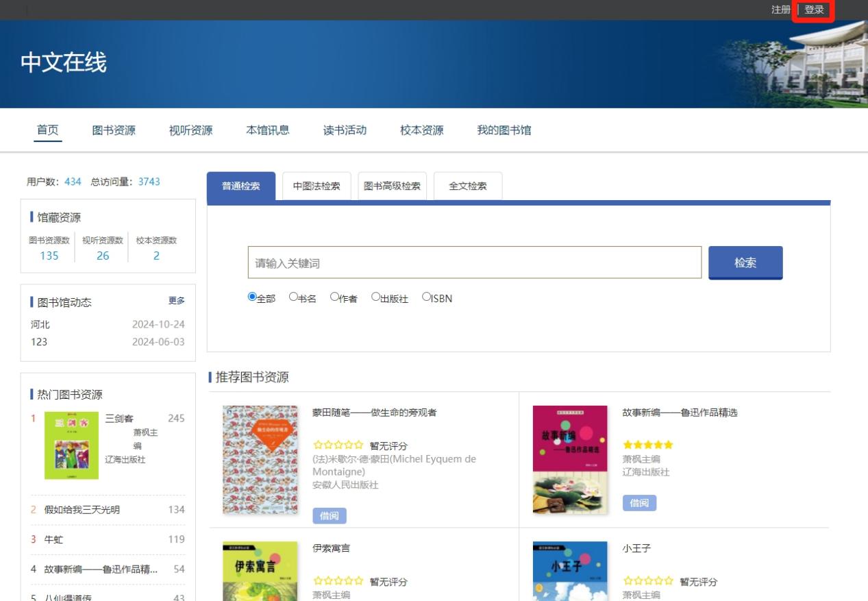Go to 我的图书馆 page
The height and width of the screenshot is (601, 868).
pos(504,130)
